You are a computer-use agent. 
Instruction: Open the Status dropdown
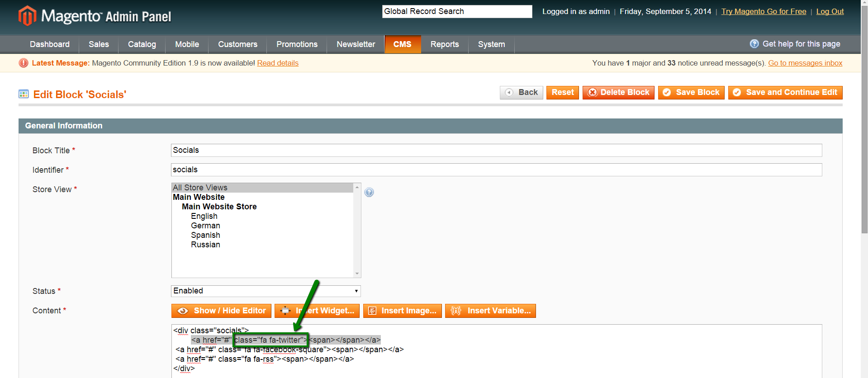[266, 291]
